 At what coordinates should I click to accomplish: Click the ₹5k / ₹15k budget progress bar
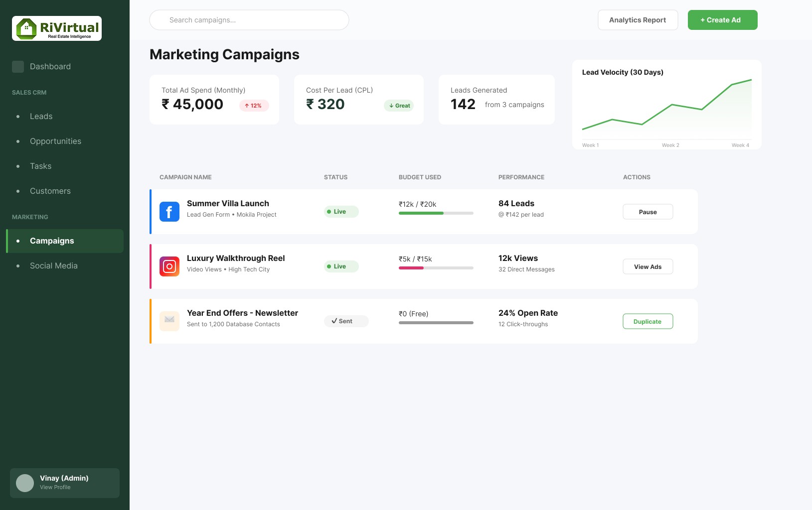[x=436, y=268]
